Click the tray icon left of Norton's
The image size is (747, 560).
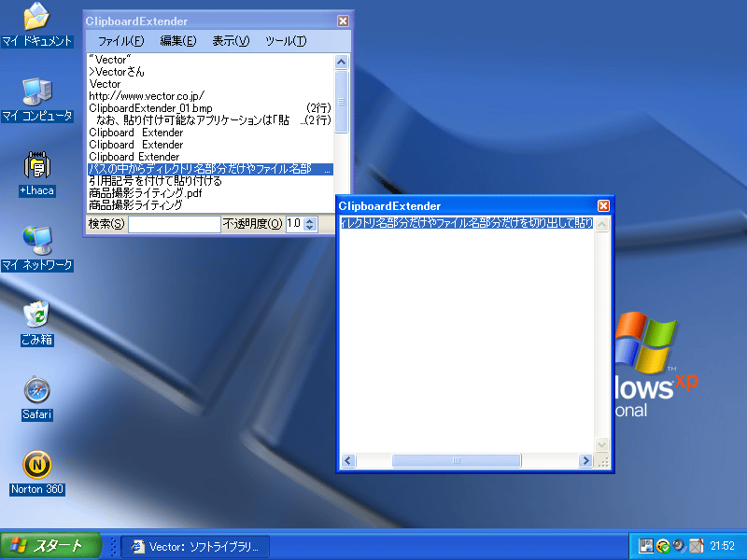pyautogui.click(x=646, y=546)
